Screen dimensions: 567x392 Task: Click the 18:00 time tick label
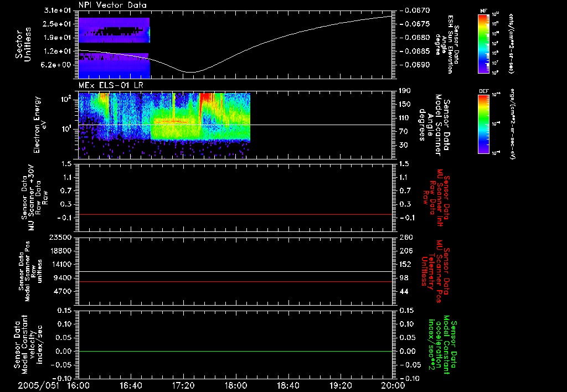[236, 385]
